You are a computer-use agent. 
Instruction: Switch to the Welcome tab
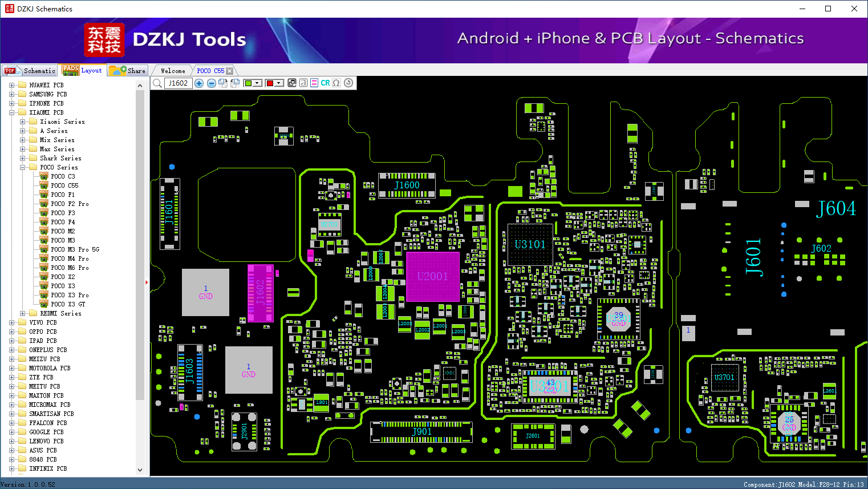click(x=173, y=71)
